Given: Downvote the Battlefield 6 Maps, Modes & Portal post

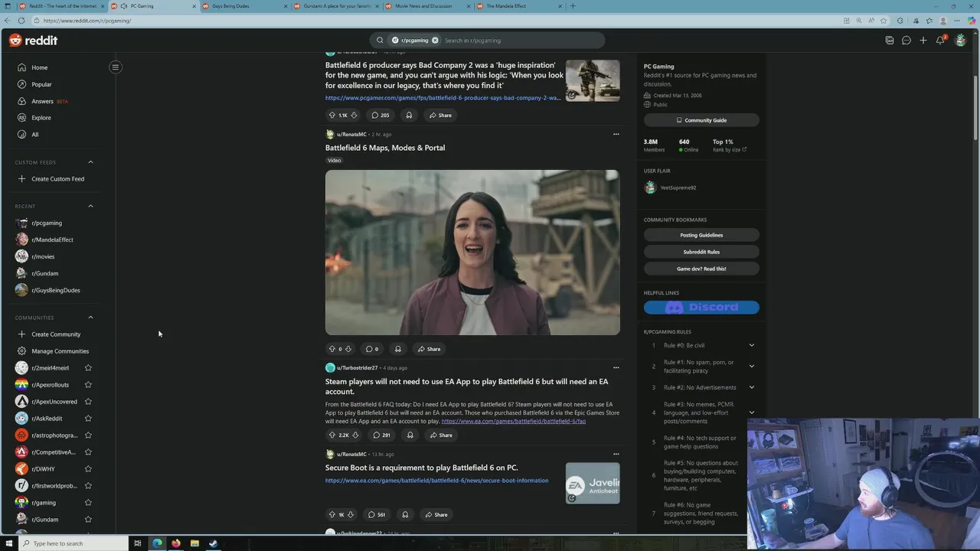Looking at the screenshot, I should pyautogui.click(x=348, y=349).
